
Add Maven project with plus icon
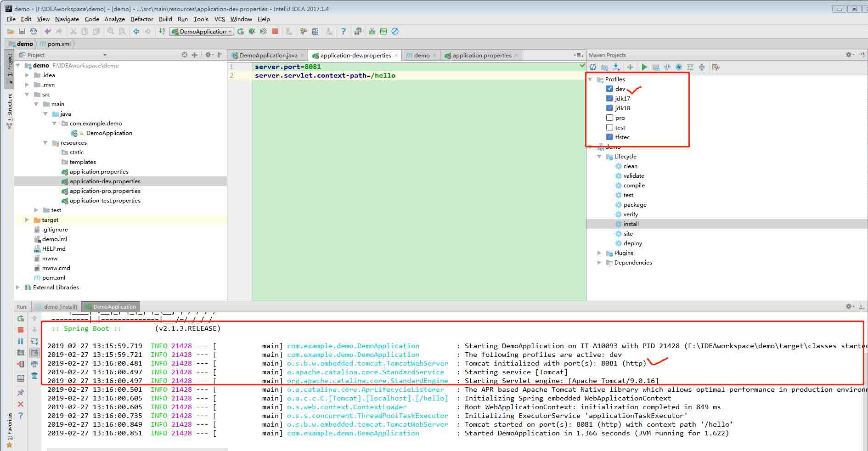630,67
